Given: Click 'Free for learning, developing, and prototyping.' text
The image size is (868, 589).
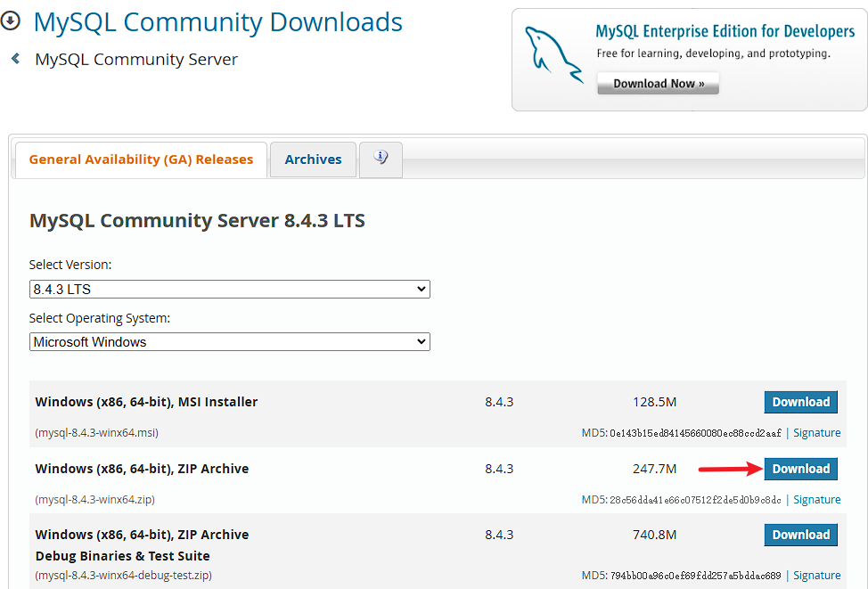Looking at the screenshot, I should pyautogui.click(x=714, y=53).
